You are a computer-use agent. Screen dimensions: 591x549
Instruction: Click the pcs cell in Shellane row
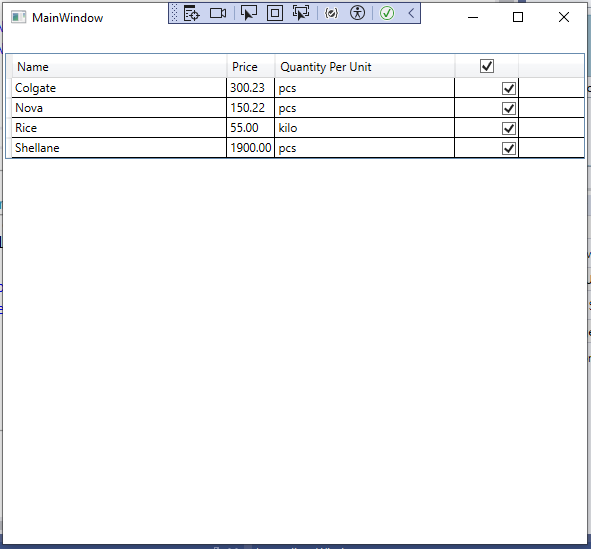tap(365, 148)
